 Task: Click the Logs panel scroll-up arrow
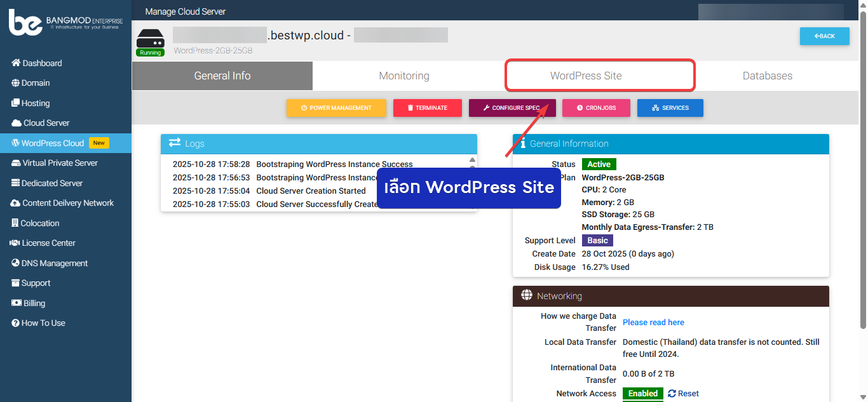tap(472, 160)
